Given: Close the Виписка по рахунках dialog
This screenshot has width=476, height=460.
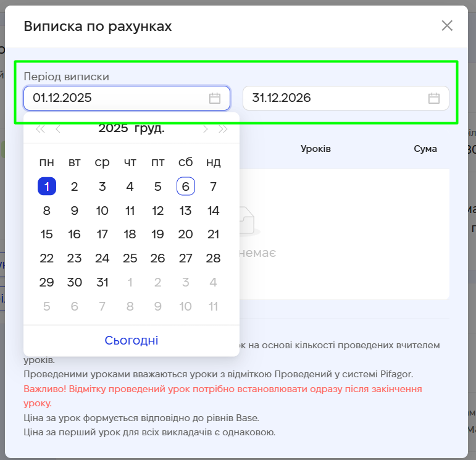Looking at the screenshot, I should coord(447,26).
